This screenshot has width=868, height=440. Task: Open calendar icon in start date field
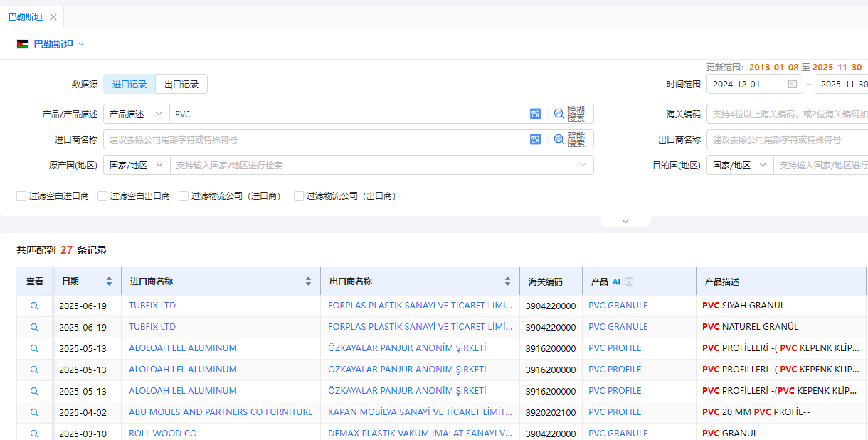(793, 84)
